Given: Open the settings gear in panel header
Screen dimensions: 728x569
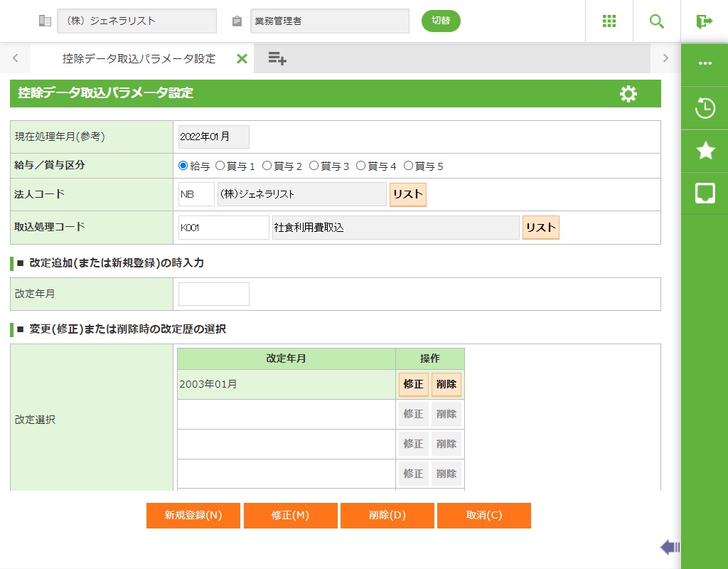Looking at the screenshot, I should click(628, 94).
